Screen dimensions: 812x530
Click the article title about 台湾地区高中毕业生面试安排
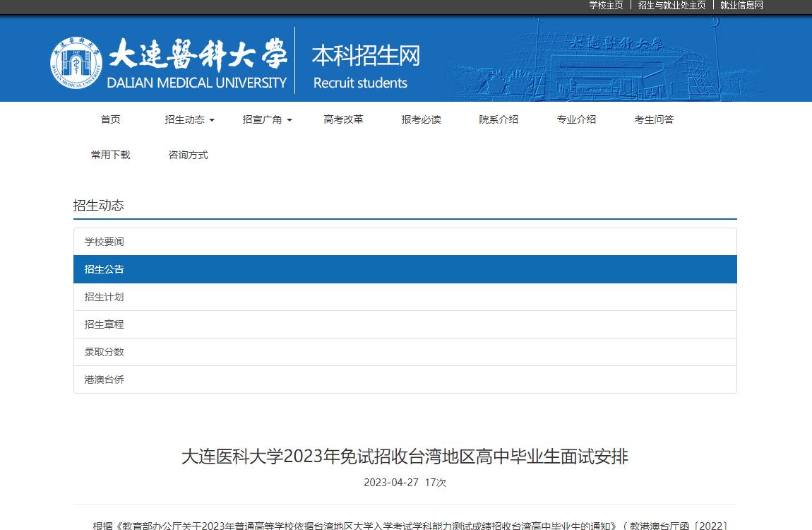coord(405,457)
